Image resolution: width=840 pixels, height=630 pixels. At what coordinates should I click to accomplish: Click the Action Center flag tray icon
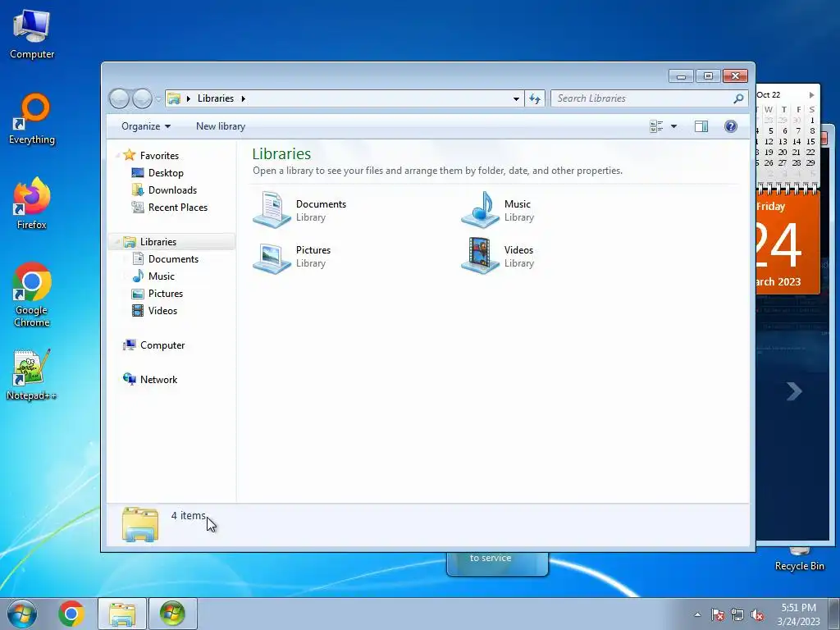click(718, 614)
